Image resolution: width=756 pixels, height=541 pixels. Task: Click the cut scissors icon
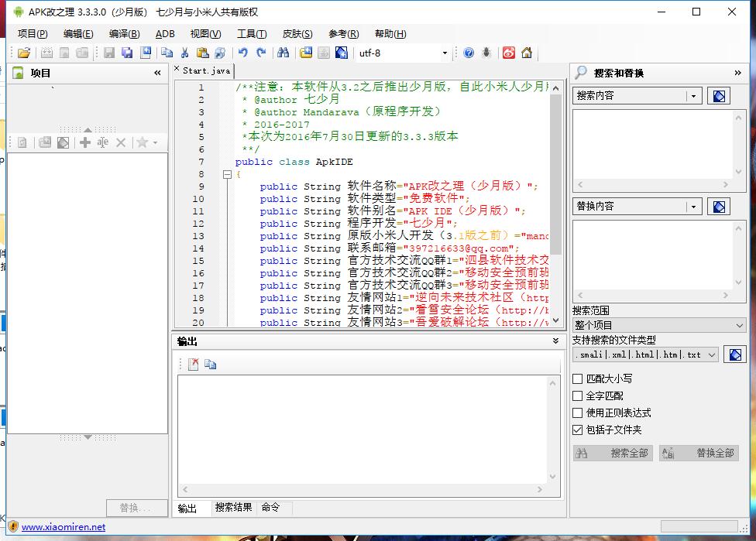coord(184,53)
